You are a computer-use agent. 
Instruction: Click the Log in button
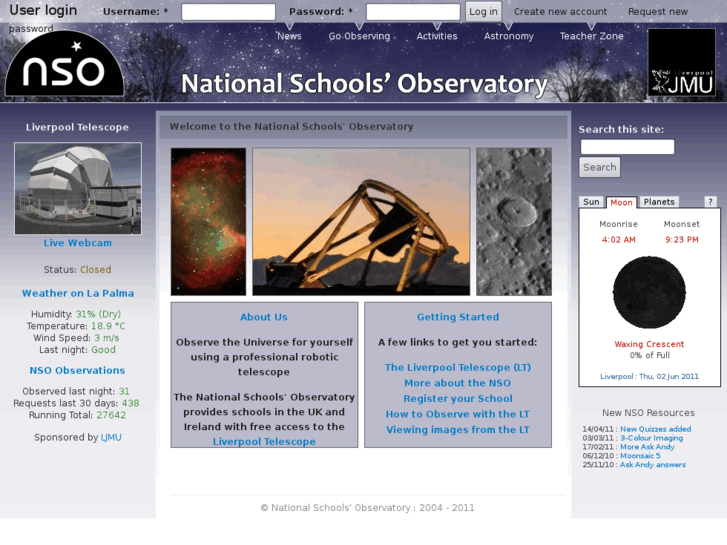click(483, 12)
